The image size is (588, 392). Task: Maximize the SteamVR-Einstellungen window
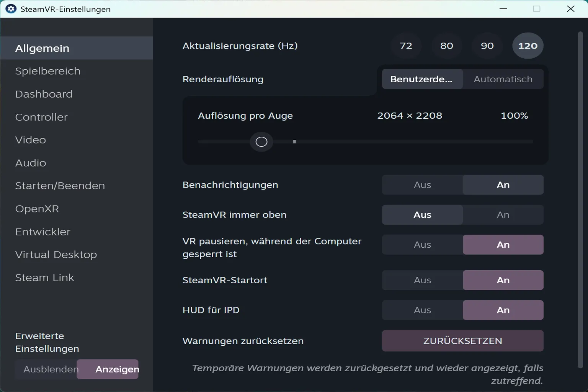(x=537, y=9)
